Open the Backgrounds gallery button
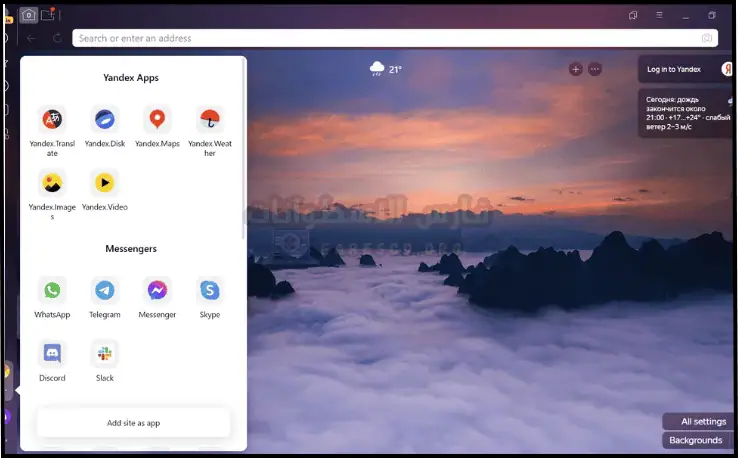The width and height of the screenshot is (738, 458). [x=696, y=440]
